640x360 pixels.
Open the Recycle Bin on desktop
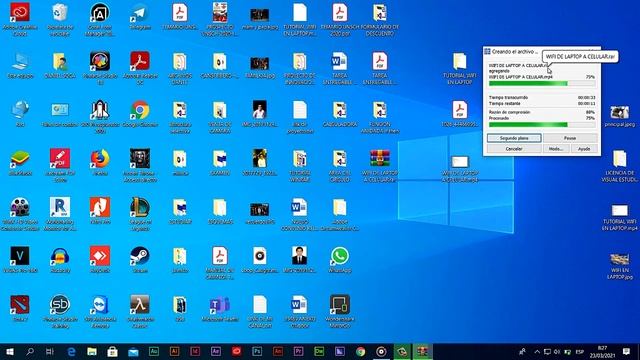pos(60,19)
